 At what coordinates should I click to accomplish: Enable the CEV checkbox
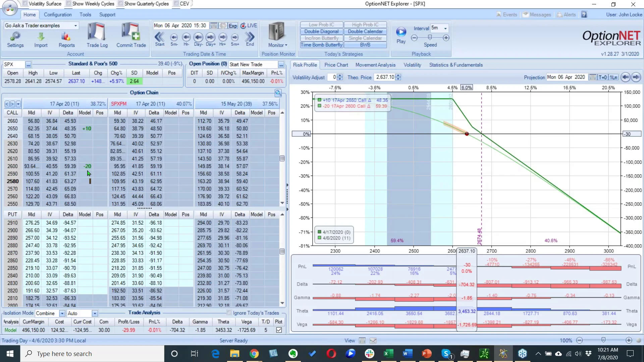tap(176, 3)
